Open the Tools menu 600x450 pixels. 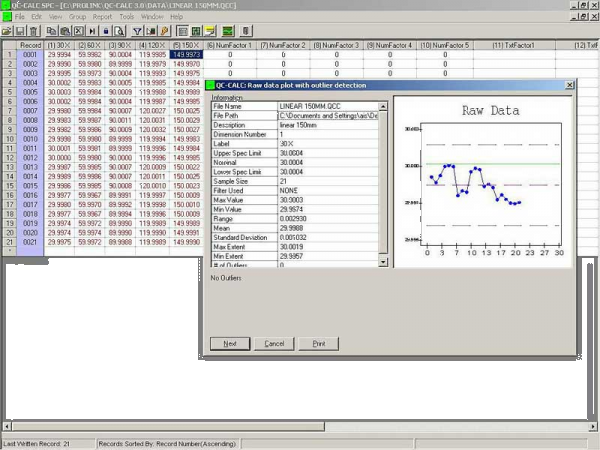click(127, 17)
